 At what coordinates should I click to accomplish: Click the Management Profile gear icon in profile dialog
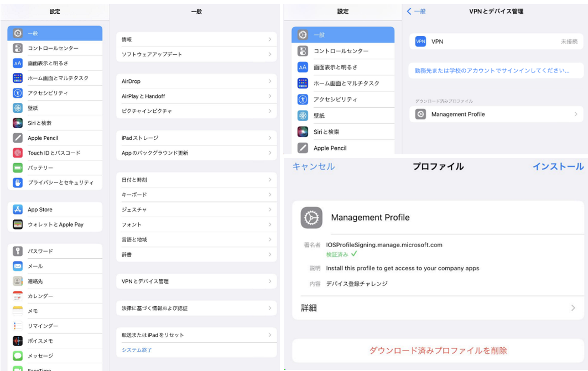[311, 218]
